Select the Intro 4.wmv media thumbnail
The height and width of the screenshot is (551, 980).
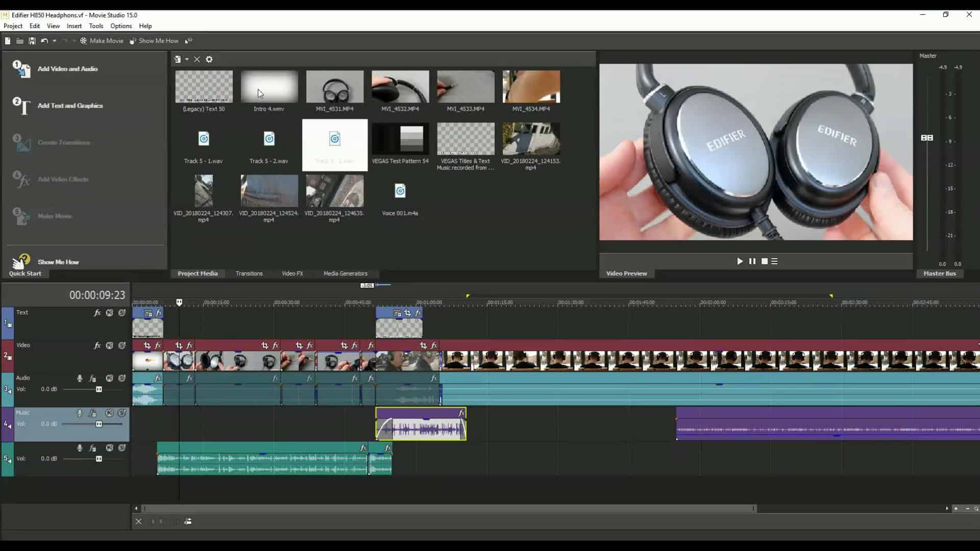coord(269,87)
